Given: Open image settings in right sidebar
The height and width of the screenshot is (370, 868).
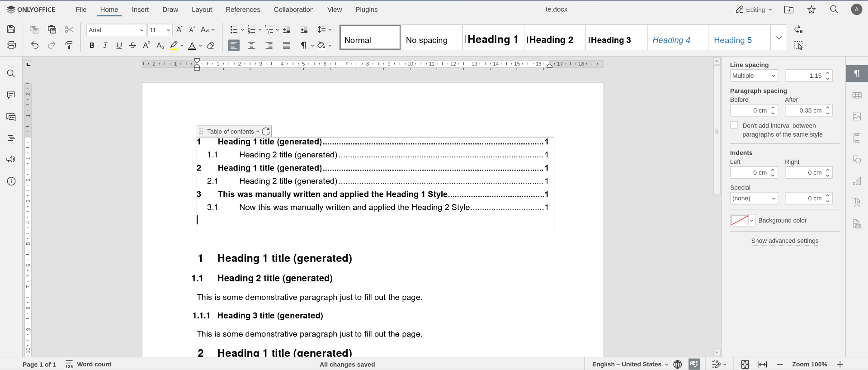Looking at the screenshot, I should click(857, 117).
